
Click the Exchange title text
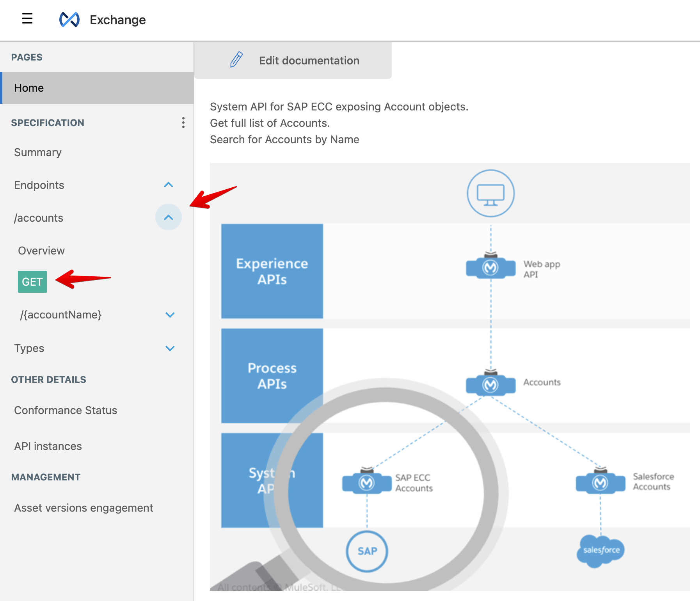pyautogui.click(x=117, y=20)
